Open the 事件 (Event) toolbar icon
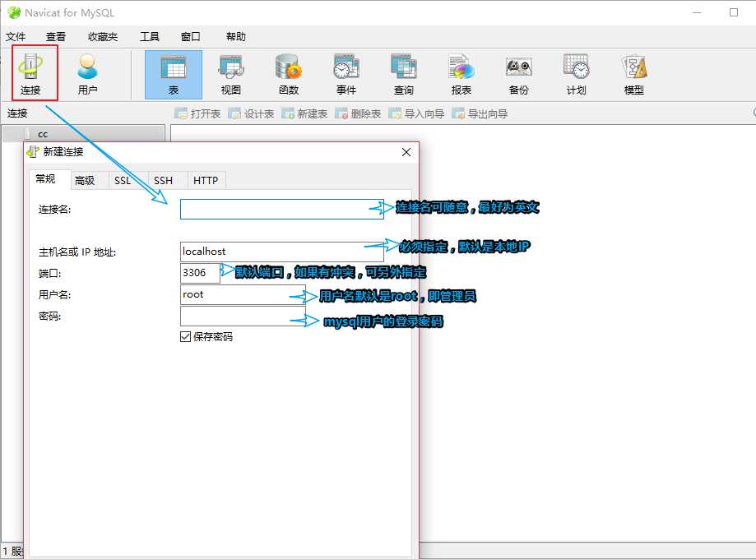 pyautogui.click(x=346, y=75)
